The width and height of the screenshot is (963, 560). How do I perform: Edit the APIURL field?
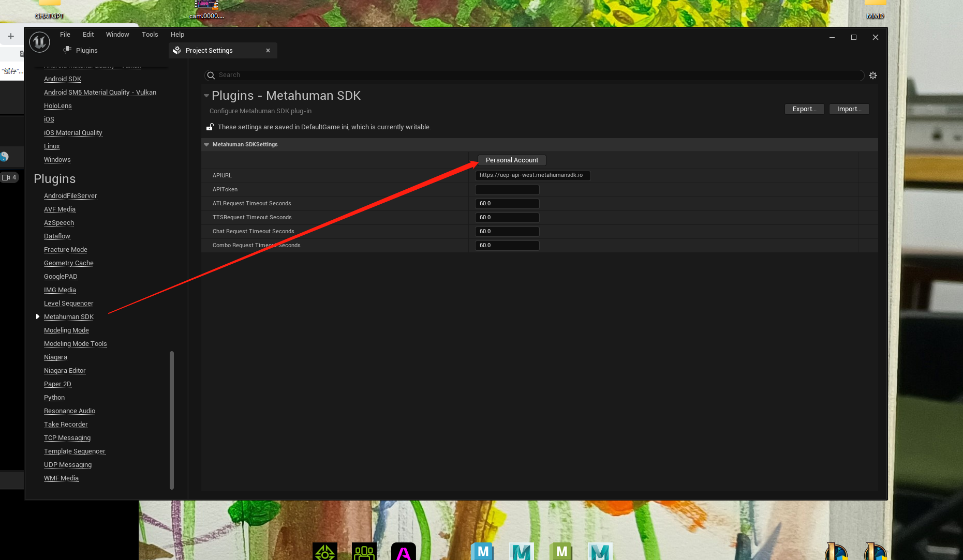pos(533,175)
